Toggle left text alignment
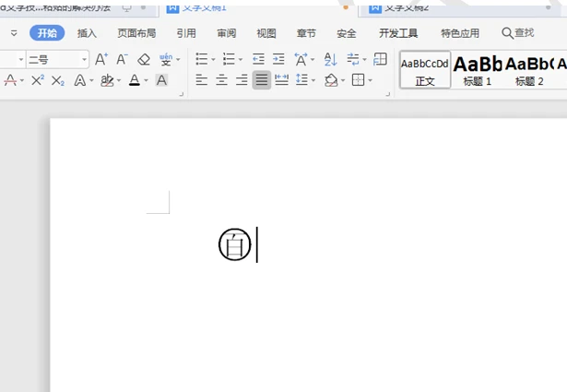 coord(202,81)
